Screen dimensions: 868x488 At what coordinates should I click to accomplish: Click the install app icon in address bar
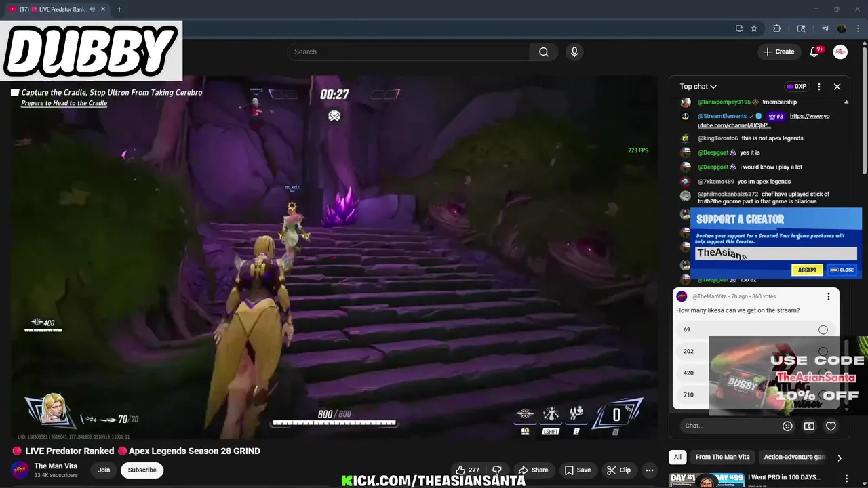[739, 28]
